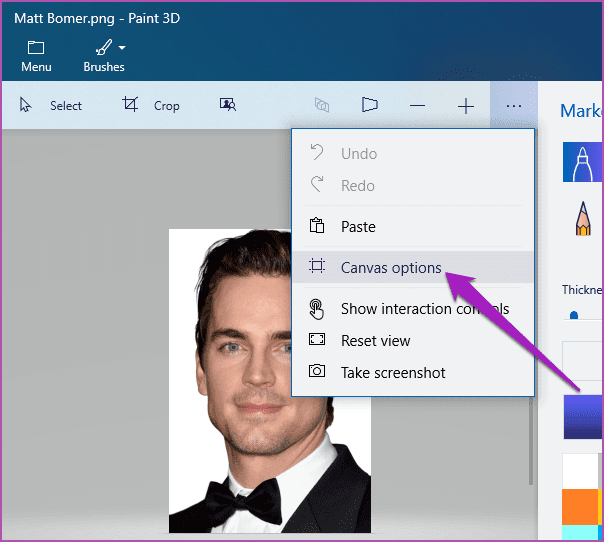Select Paste in the menu
604x542 pixels.
(x=413, y=227)
